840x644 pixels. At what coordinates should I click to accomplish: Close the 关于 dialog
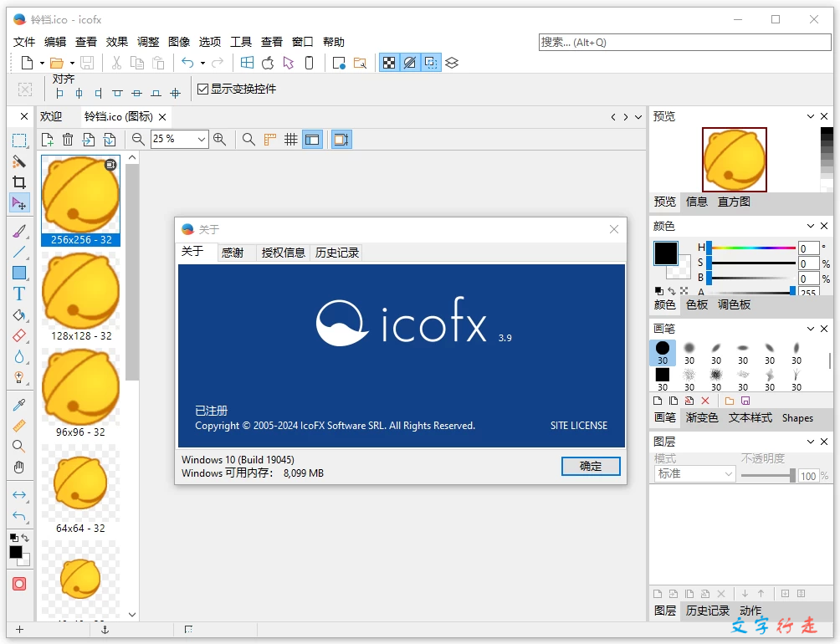(x=614, y=230)
